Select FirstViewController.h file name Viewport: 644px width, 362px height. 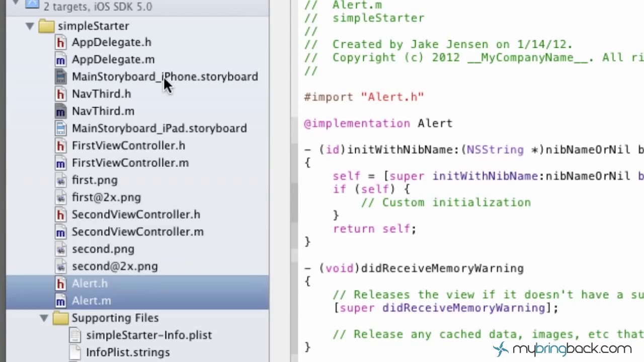pos(128,146)
